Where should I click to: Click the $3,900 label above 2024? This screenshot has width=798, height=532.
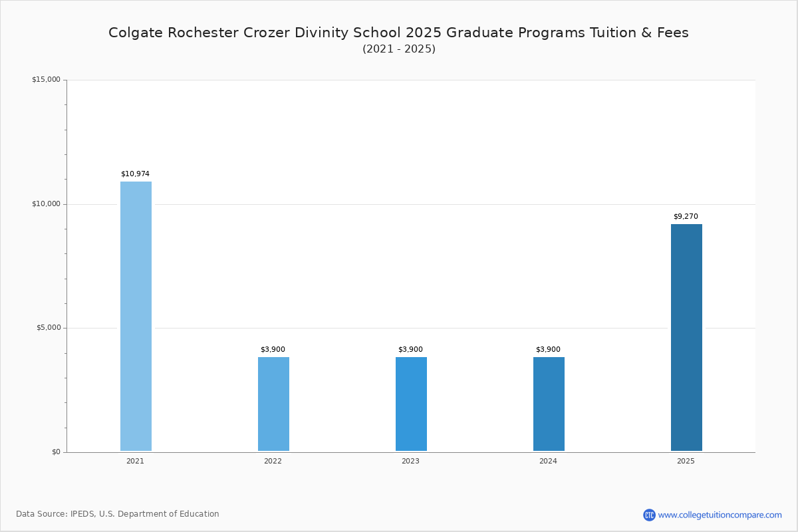(548, 350)
